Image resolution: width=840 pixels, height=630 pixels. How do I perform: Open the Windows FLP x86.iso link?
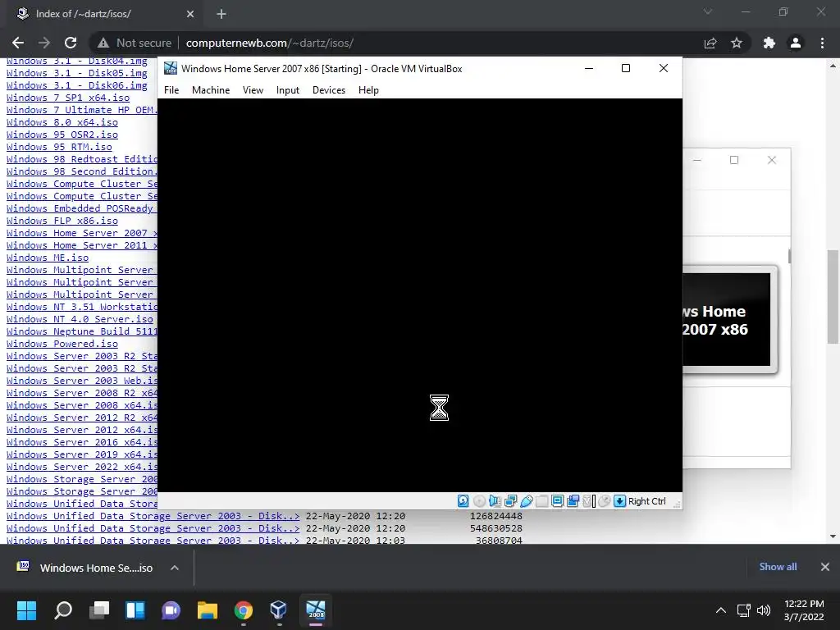click(x=62, y=221)
